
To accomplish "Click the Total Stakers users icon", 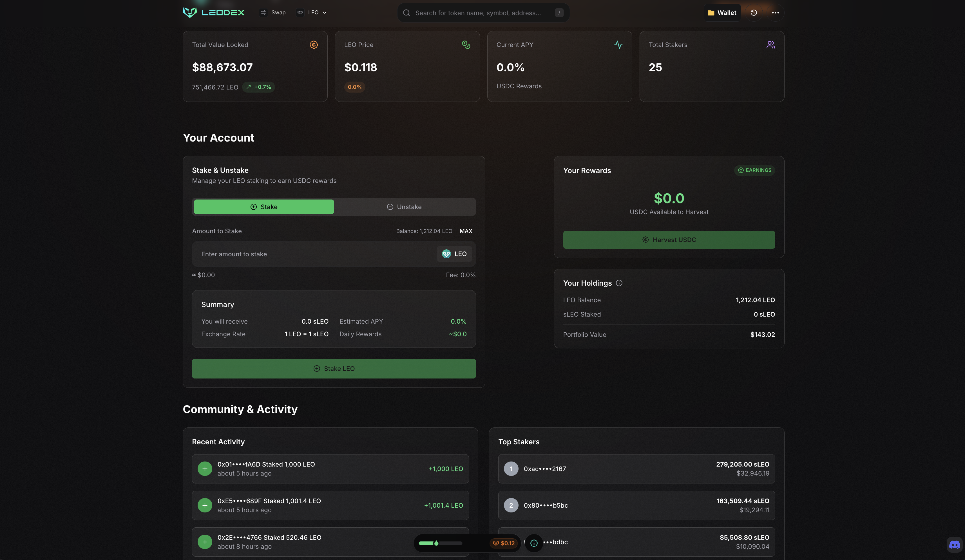I will (770, 45).
